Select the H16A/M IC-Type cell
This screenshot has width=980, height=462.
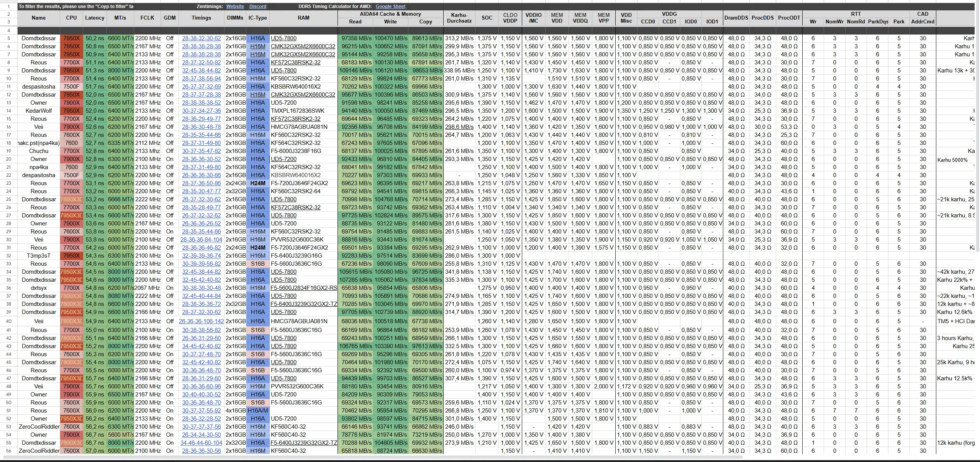[x=258, y=411]
